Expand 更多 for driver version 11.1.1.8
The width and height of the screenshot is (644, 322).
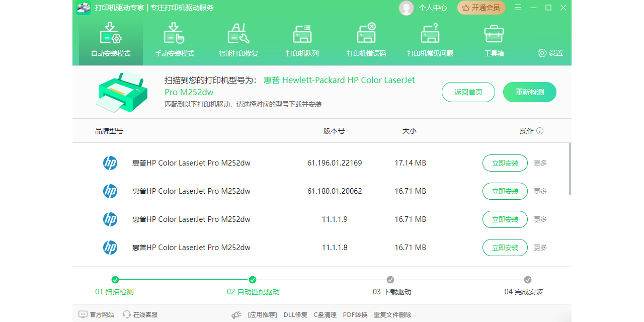[x=540, y=248]
